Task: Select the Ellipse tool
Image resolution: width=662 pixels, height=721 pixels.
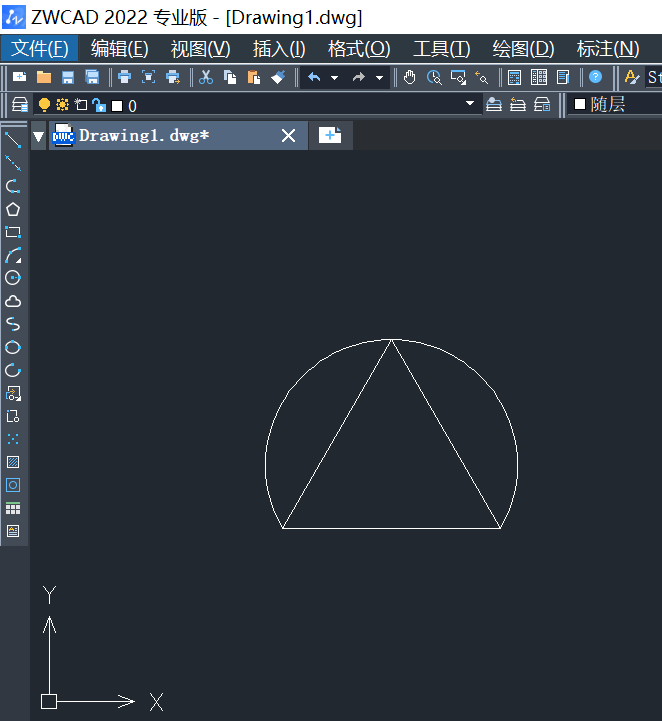Action: (x=13, y=347)
